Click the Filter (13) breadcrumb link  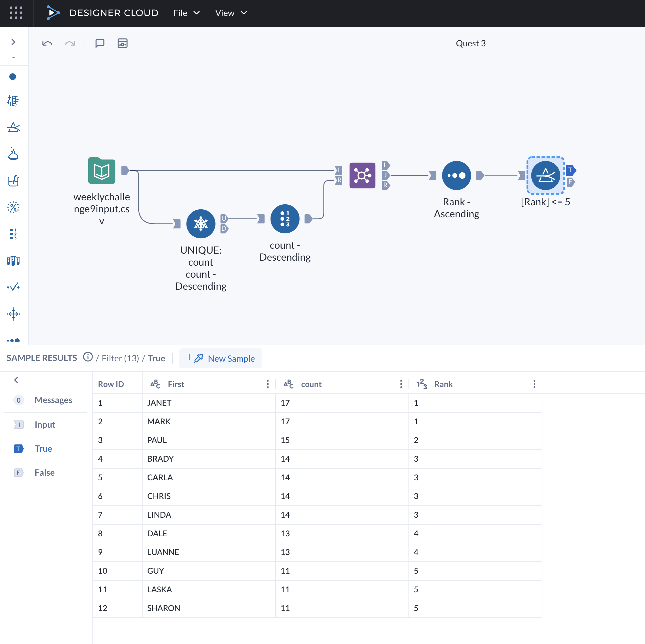(120, 358)
